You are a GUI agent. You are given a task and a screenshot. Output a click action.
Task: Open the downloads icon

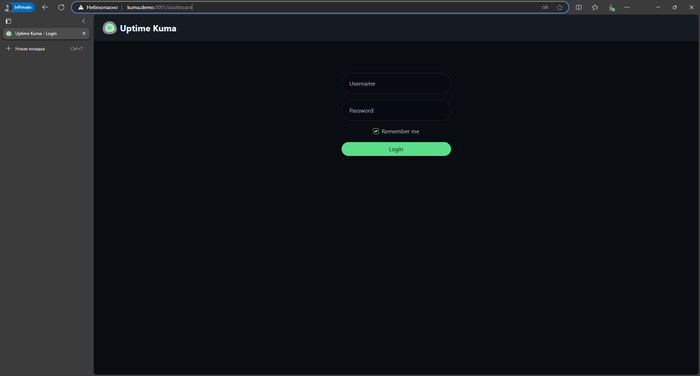(x=611, y=8)
